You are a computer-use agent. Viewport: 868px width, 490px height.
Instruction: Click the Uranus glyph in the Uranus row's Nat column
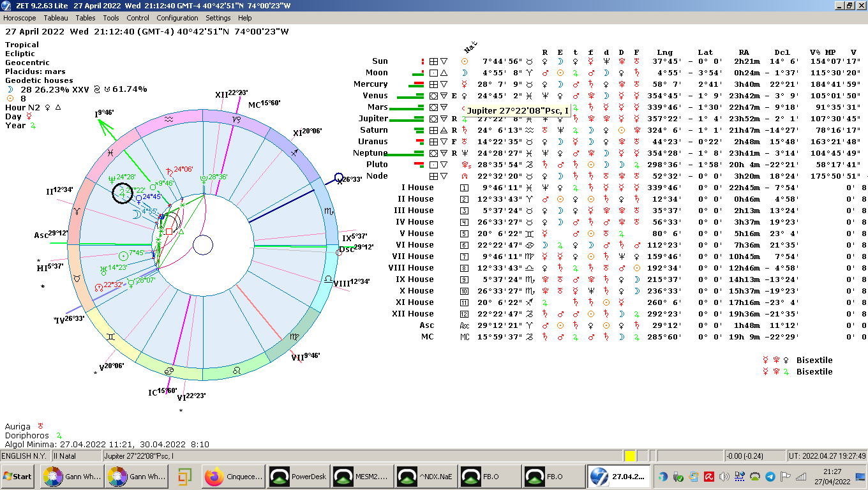pyautogui.click(x=465, y=142)
